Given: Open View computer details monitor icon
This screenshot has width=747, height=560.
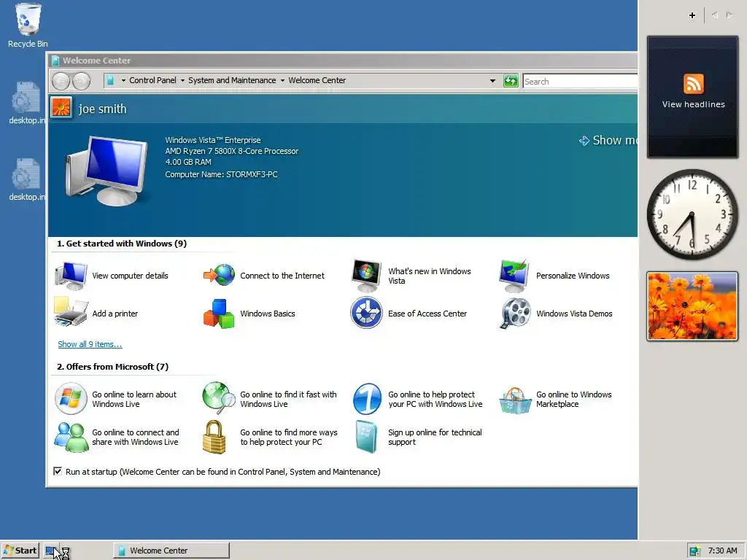Looking at the screenshot, I should 71,276.
